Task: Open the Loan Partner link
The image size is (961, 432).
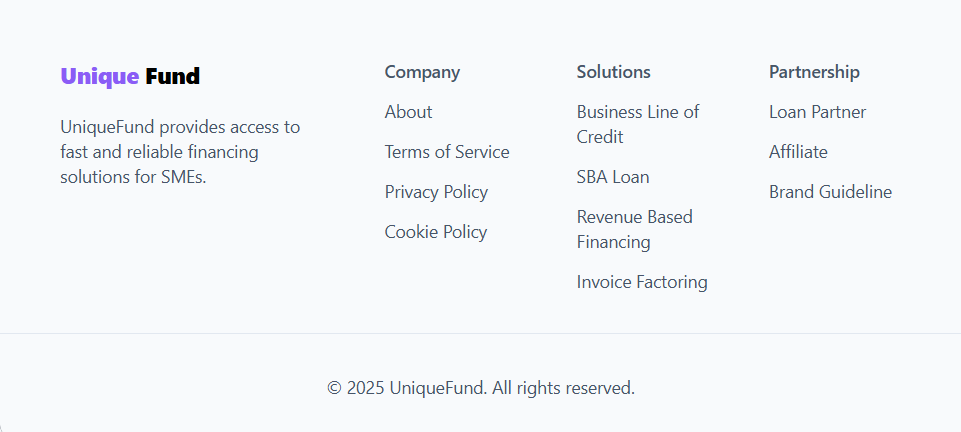Action: (x=817, y=112)
